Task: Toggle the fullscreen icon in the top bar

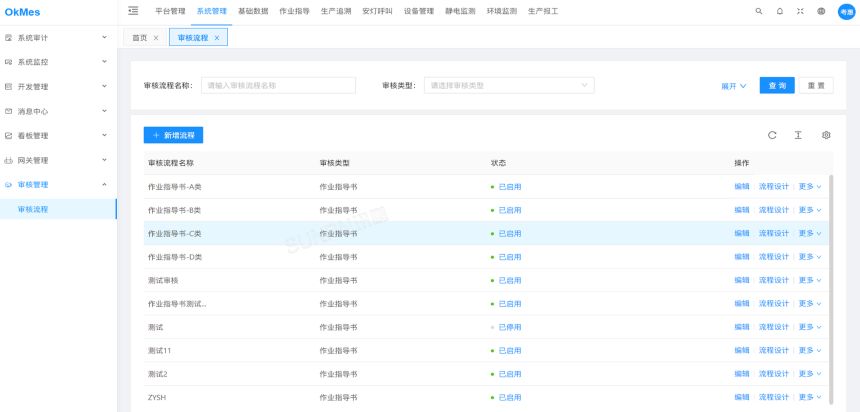Action: point(800,11)
